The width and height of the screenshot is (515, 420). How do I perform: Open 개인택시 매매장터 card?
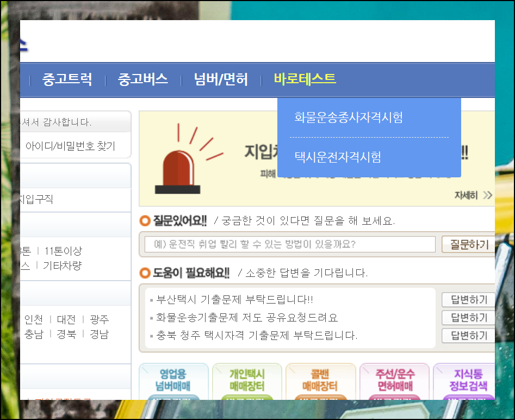point(247,381)
